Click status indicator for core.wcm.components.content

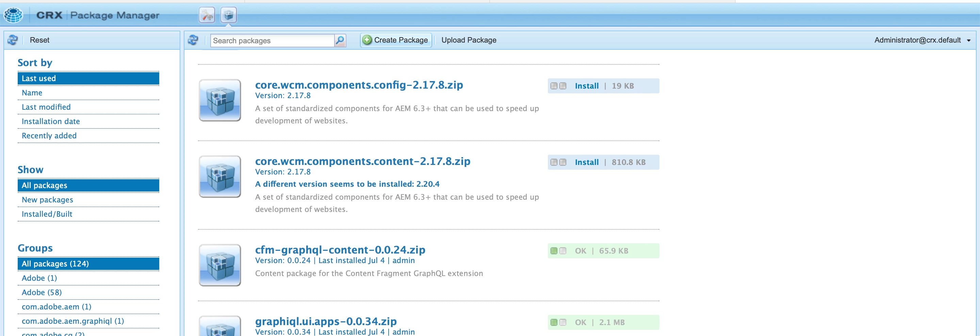(x=558, y=162)
